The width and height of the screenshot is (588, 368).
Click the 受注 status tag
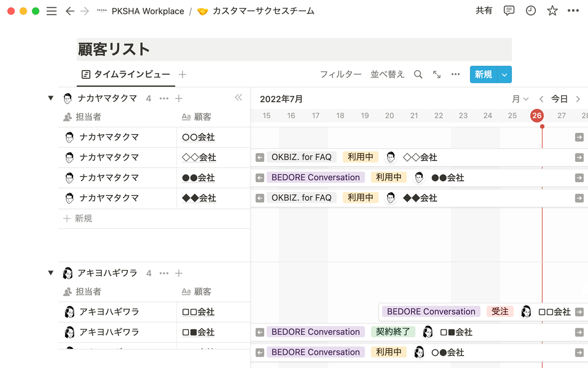tap(500, 312)
